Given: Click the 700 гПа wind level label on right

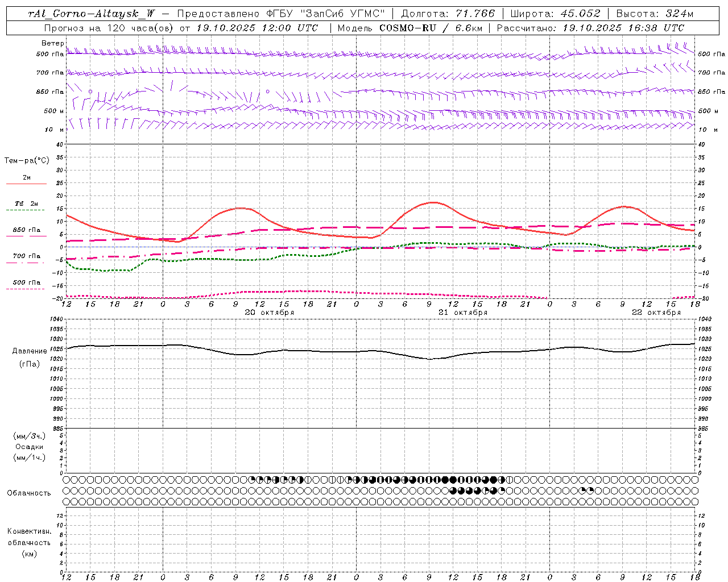Looking at the screenshot, I should click(711, 73).
